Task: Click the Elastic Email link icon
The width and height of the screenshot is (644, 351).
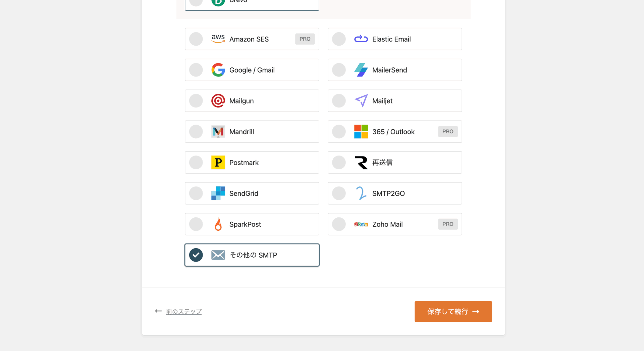Action: pos(361,39)
